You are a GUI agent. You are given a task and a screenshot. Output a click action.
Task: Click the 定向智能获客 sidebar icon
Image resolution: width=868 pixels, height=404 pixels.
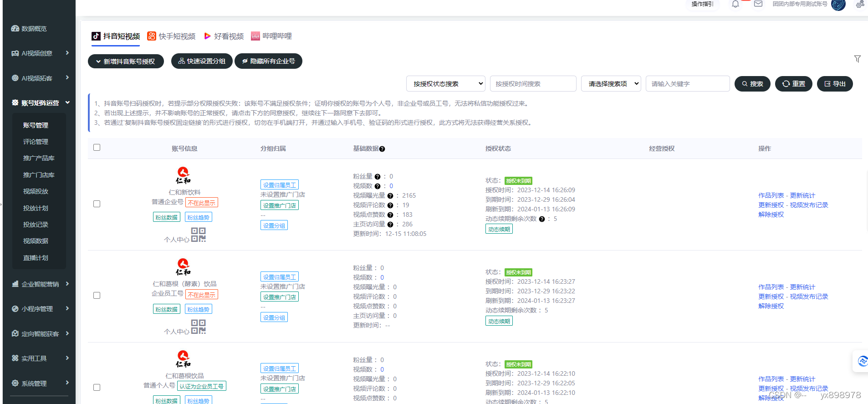click(15, 333)
